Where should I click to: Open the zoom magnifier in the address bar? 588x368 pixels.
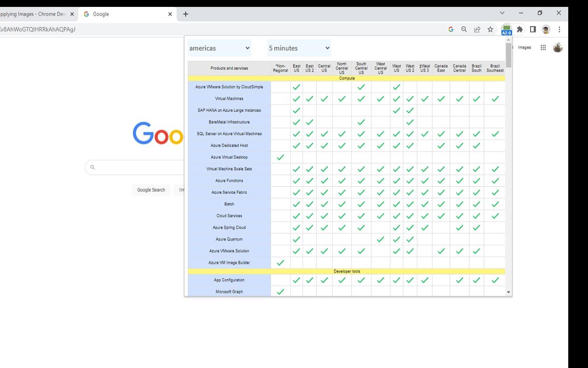click(x=464, y=29)
